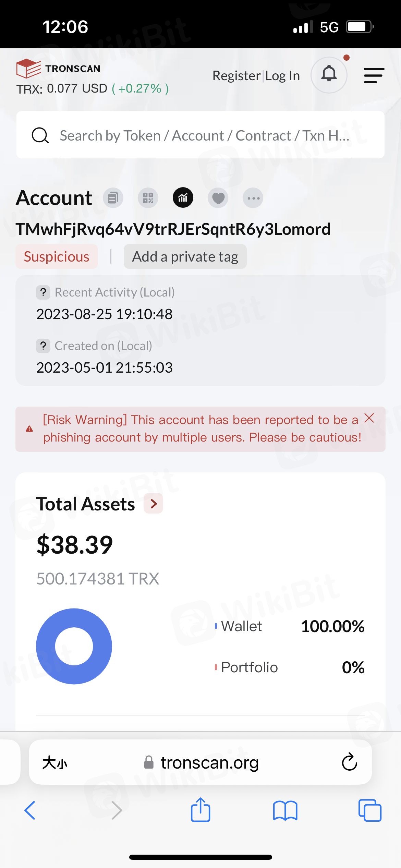Screen dimensions: 401x868
Task: Open the hamburger menu
Action: (x=374, y=75)
